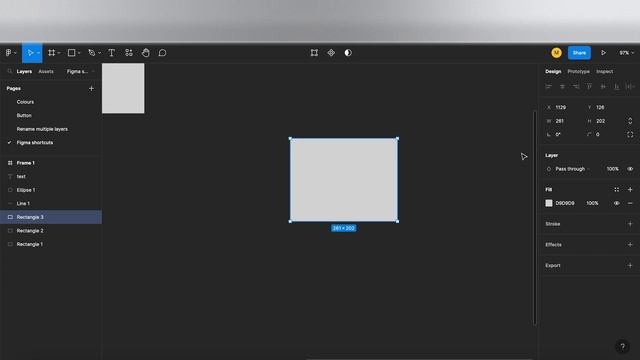Open the zoom level 97% dropdown
The width and height of the screenshot is (640, 360).
[x=626, y=53]
